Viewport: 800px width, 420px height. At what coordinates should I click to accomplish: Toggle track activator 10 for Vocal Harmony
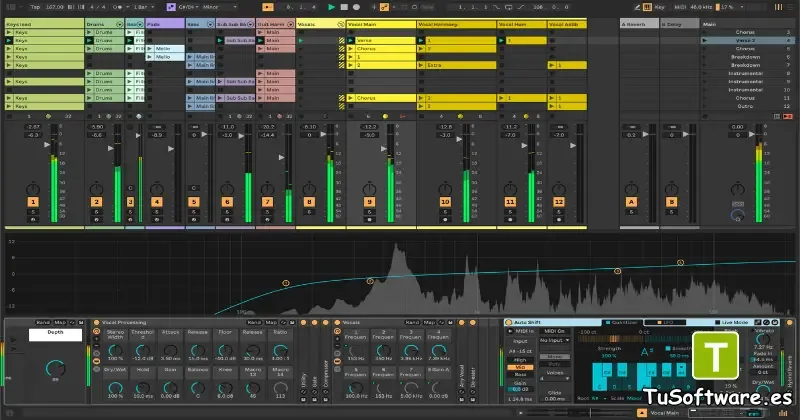pyautogui.click(x=445, y=202)
